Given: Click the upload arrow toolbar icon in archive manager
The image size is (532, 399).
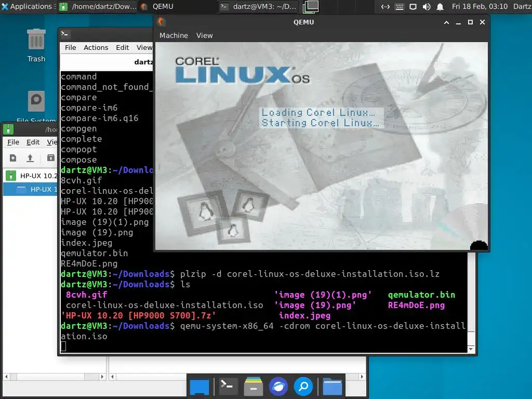Looking at the screenshot, I should [30, 158].
